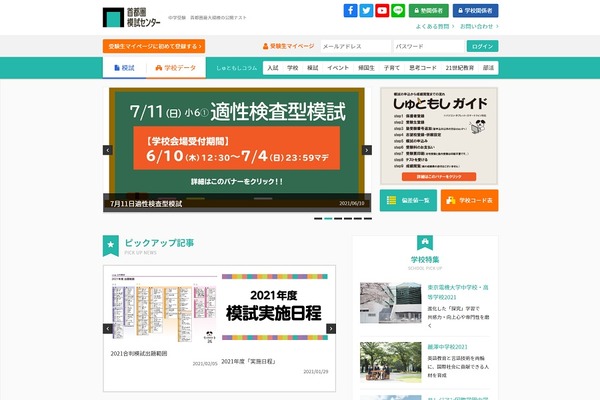Screen dimensions: 600x400
Task: Select the 学校 column category
Action: 293,68
